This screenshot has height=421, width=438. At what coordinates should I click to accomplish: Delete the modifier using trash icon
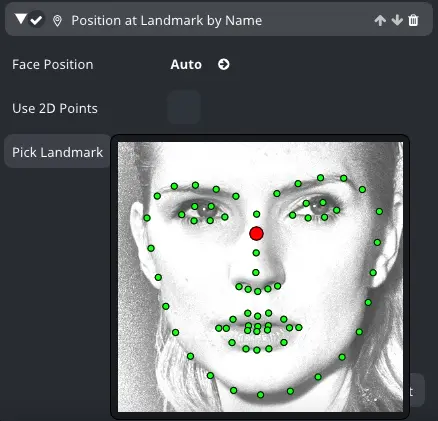(x=413, y=21)
